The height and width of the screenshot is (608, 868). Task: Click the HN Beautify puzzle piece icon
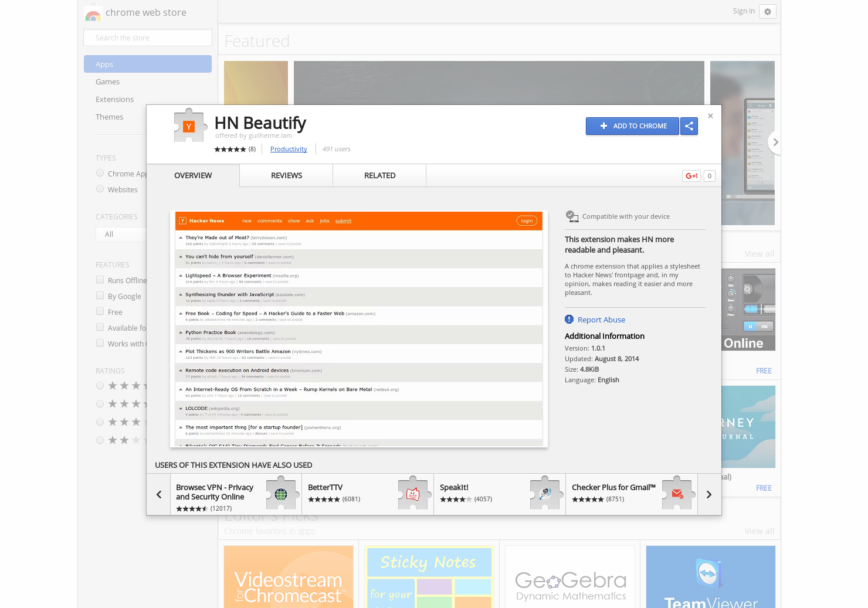(189, 125)
